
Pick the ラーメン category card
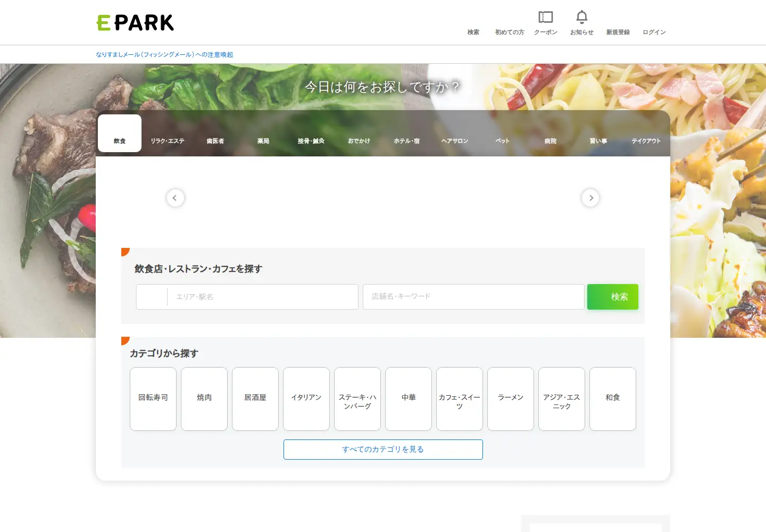coord(511,399)
